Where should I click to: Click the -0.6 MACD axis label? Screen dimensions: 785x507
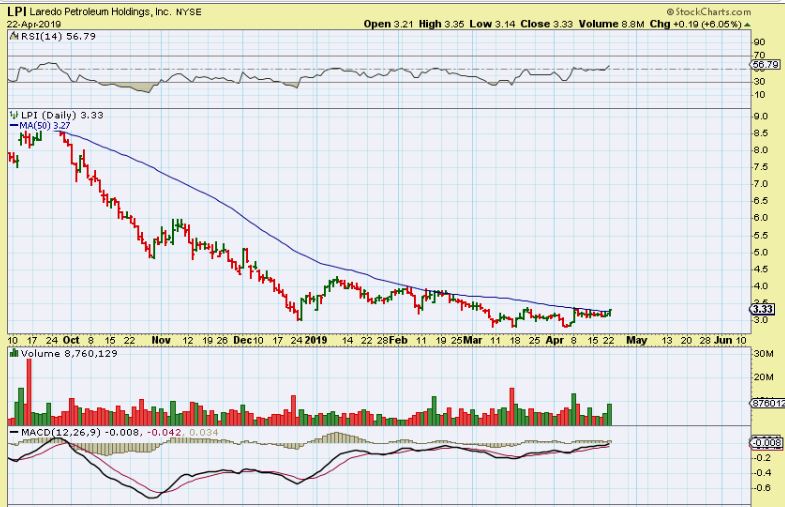coord(763,488)
